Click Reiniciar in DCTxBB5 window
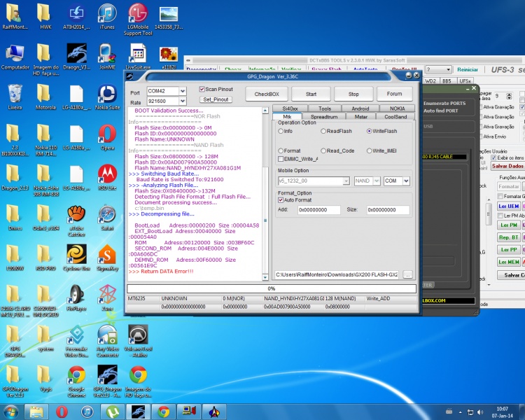 [468, 70]
